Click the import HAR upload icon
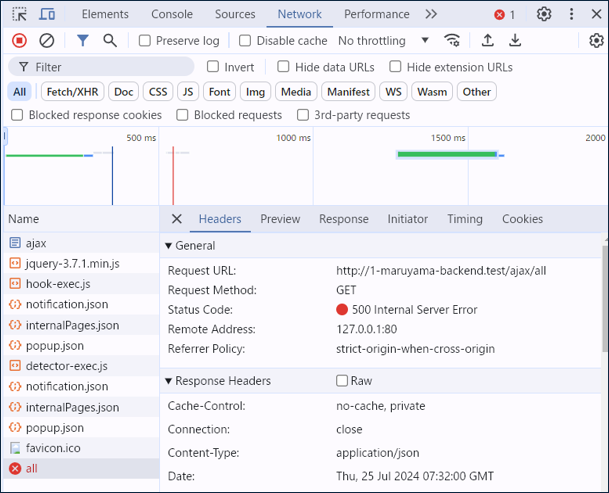 pyautogui.click(x=488, y=41)
